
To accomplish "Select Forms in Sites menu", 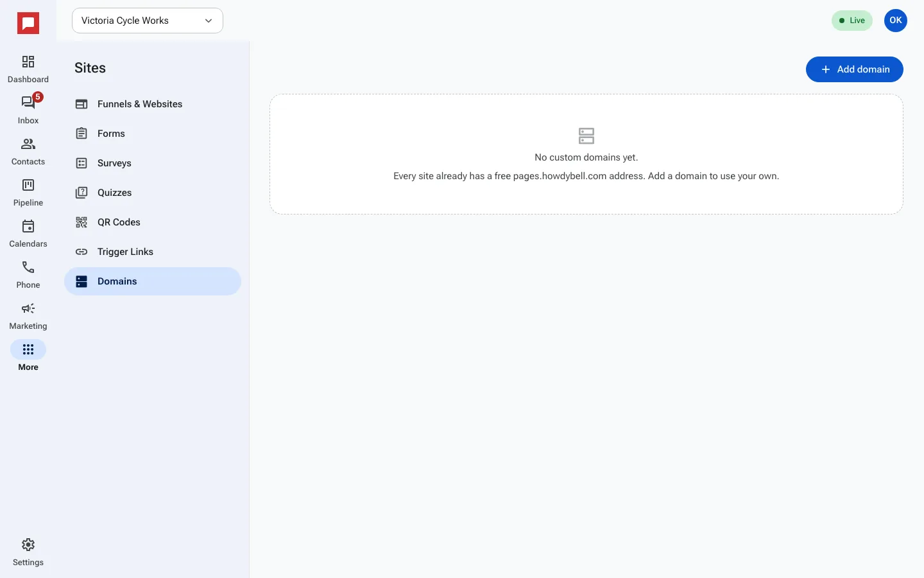I will (153, 134).
